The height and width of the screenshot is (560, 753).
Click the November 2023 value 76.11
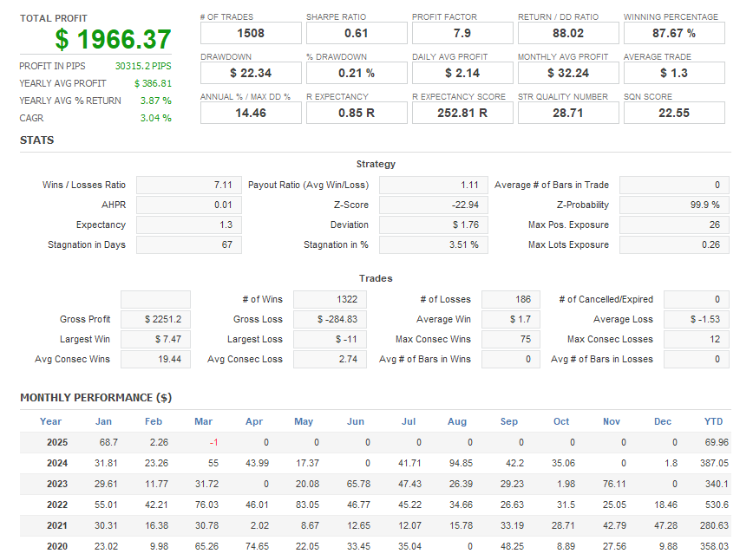click(x=615, y=484)
